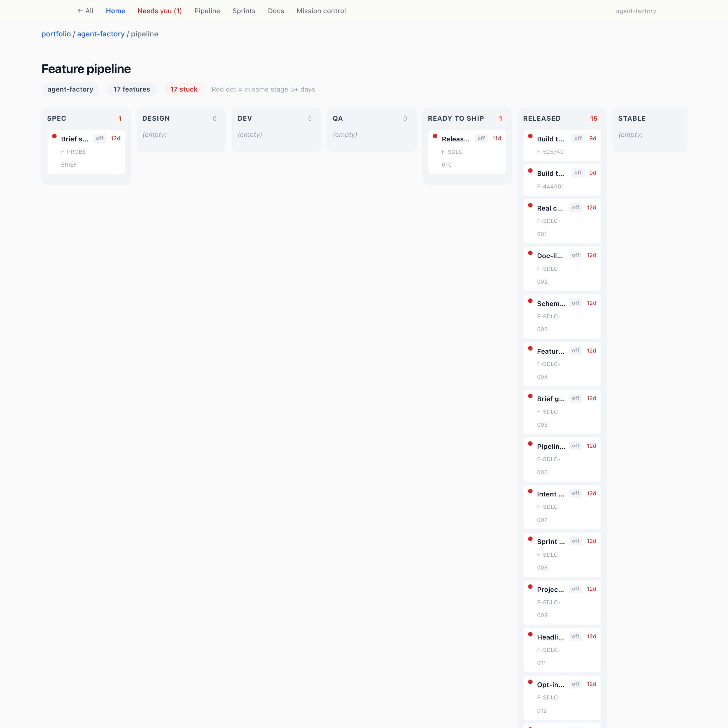Click red stuck dot on F-SDLC-010 card
Image resolution: width=728 pixels, height=728 pixels.
tap(435, 136)
